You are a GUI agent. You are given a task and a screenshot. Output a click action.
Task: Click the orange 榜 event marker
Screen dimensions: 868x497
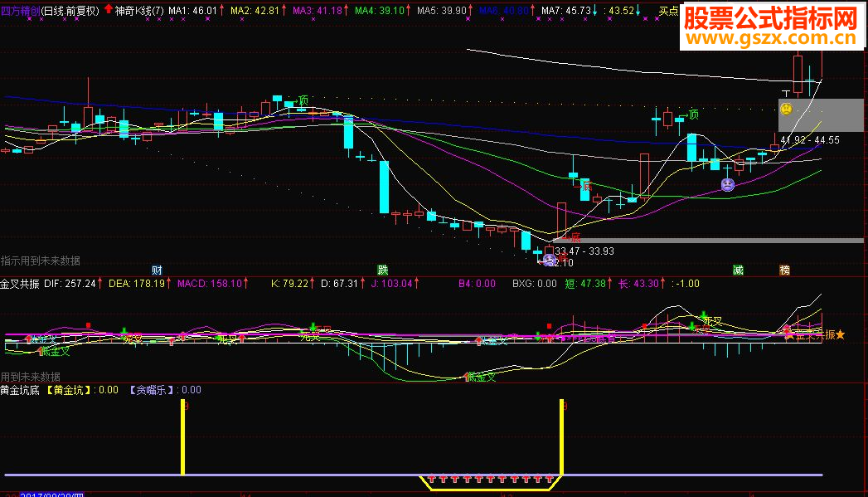click(x=784, y=270)
